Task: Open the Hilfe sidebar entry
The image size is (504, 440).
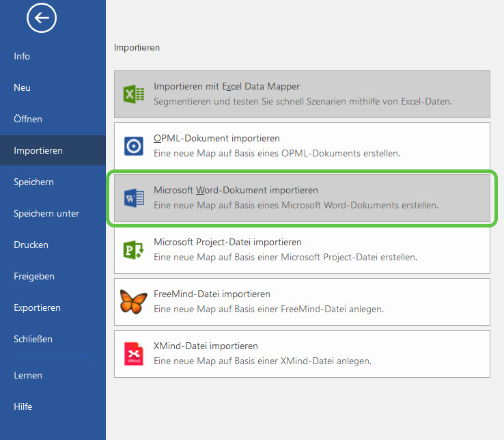Action: pos(23,407)
